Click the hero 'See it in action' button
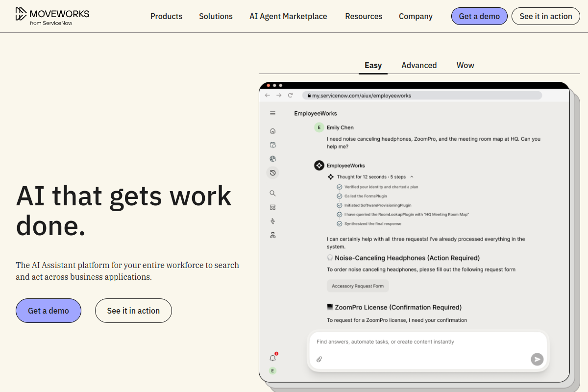The width and height of the screenshot is (588, 392). [x=133, y=311]
